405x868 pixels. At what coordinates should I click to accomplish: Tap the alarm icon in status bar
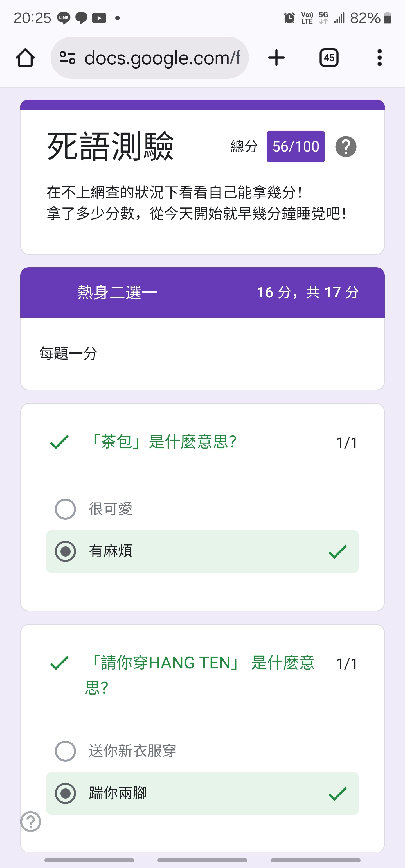click(289, 18)
